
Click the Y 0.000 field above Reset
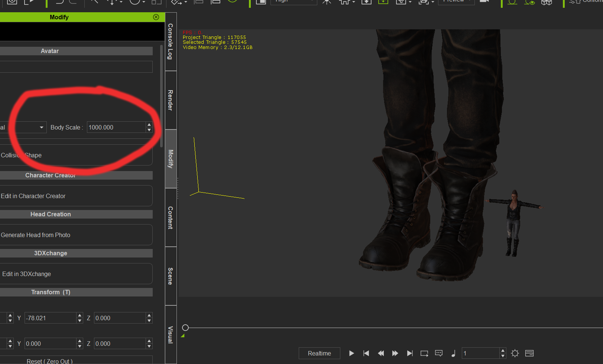point(50,344)
